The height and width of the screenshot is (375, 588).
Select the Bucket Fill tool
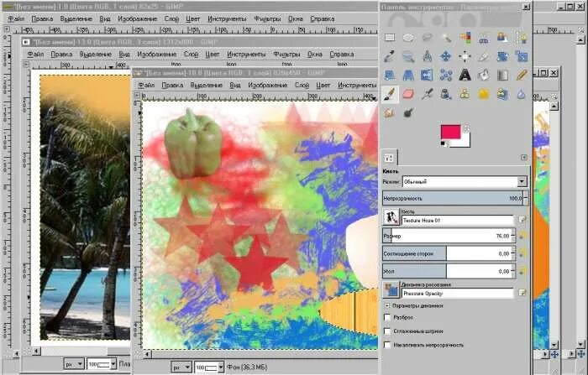(484, 75)
